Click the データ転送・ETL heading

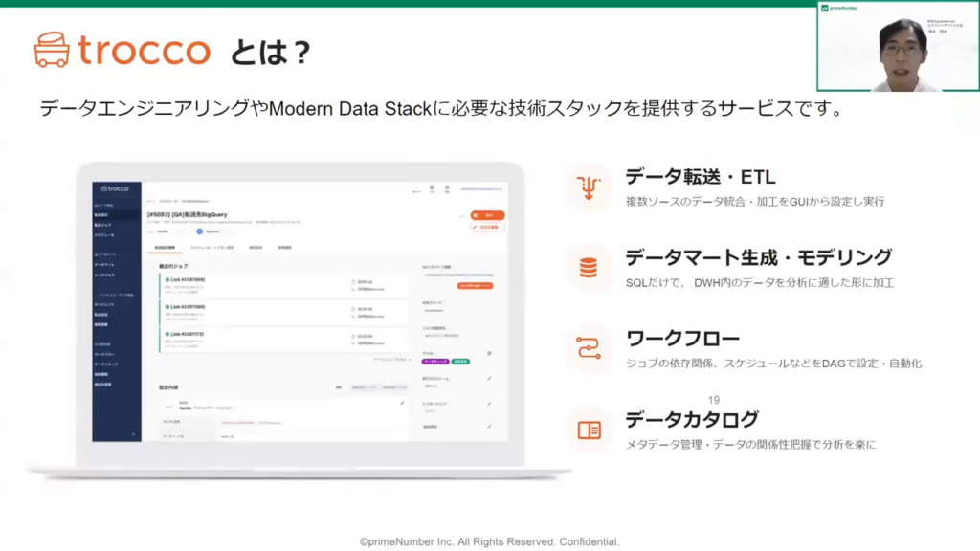700,177
